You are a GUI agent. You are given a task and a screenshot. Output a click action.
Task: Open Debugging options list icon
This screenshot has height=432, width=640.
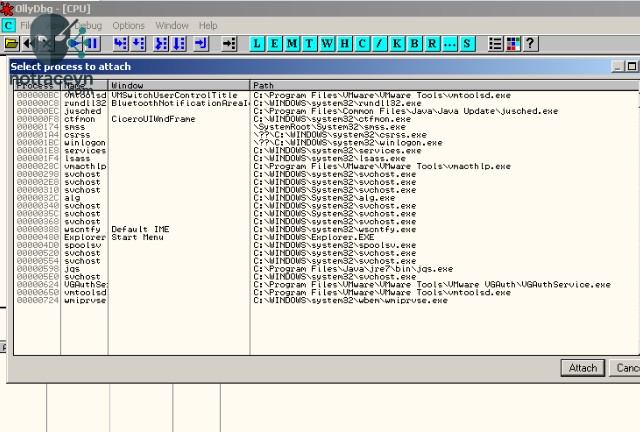coord(496,44)
